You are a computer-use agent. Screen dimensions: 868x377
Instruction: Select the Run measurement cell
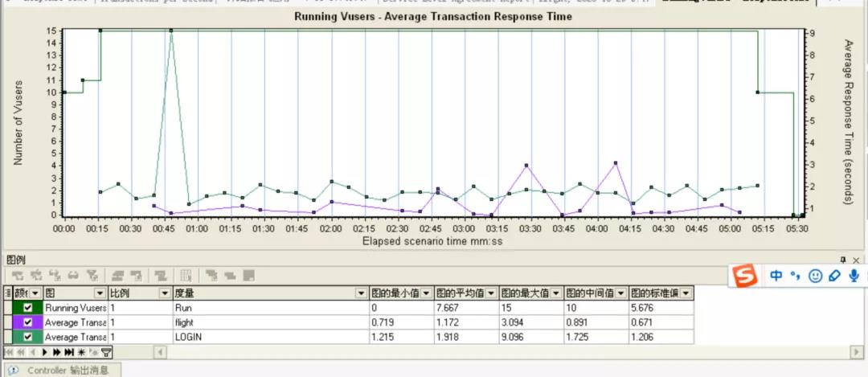click(271, 308)
